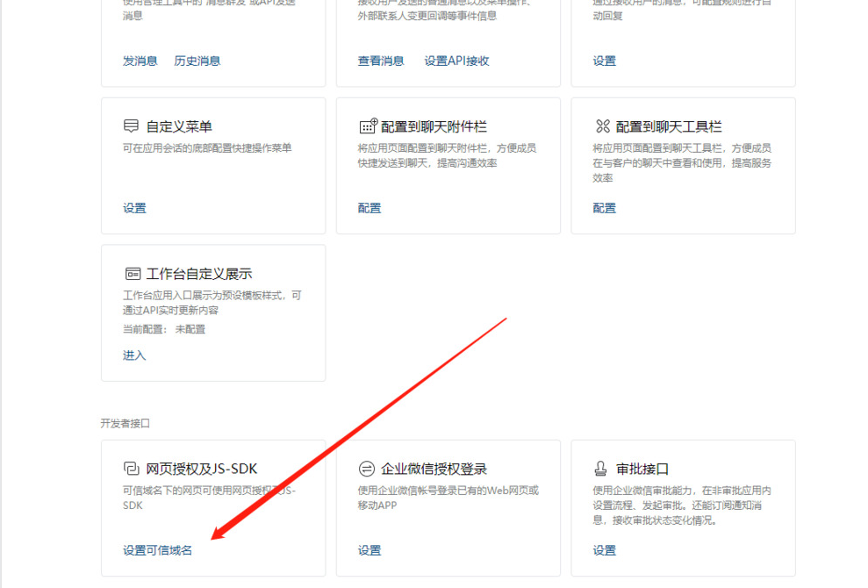The image size is (868, 588).
Task: Open the 查看消息 link
Action: [381, 61]
